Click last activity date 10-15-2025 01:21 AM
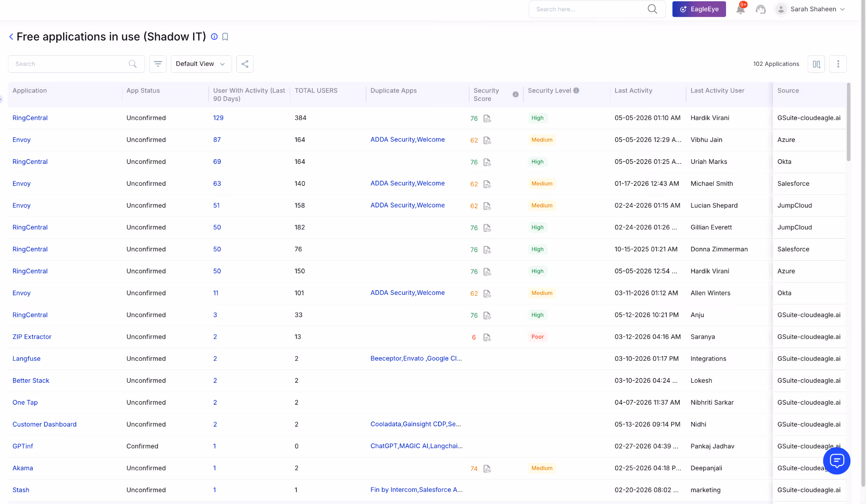The height and width of the screenshot is (504, 866). pyautogui.click(x=646, y=249)
